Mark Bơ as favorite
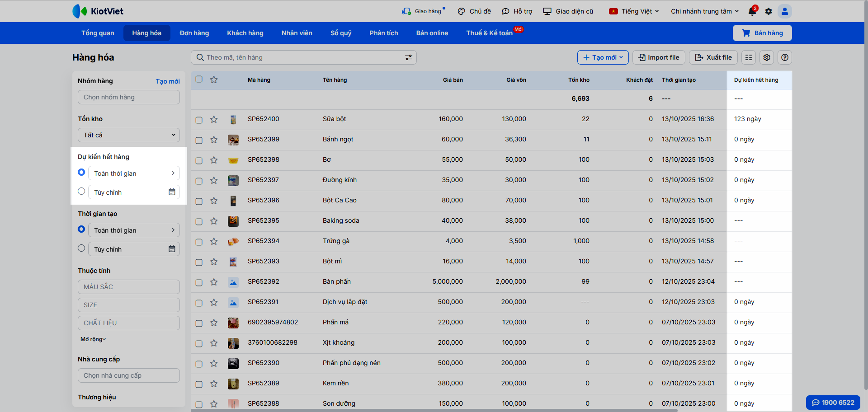 click(214, 160)
